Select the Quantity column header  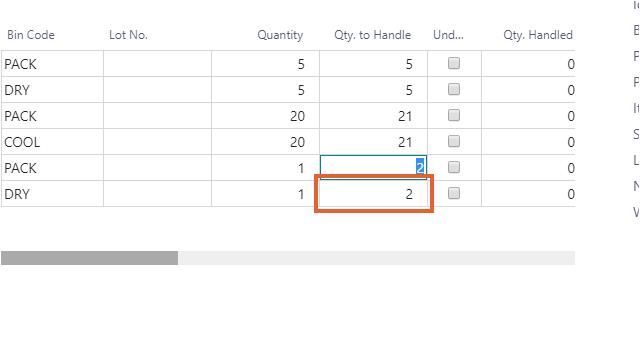click(280, 35)
